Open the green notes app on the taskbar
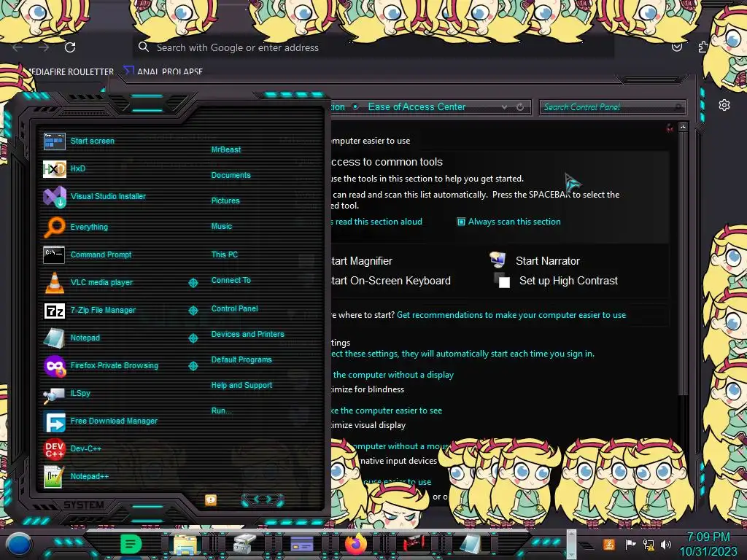The image size is (747, 560). click(131, 543)
